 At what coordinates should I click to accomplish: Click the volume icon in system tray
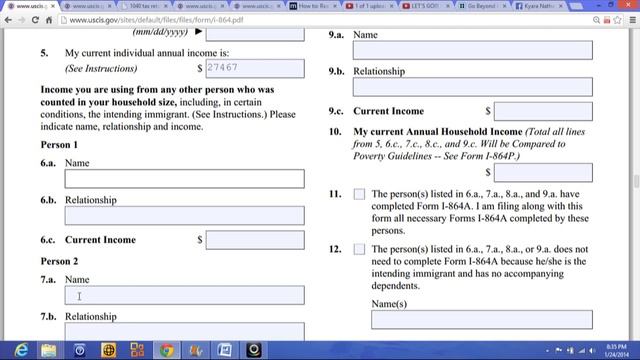tap(591, 351)
